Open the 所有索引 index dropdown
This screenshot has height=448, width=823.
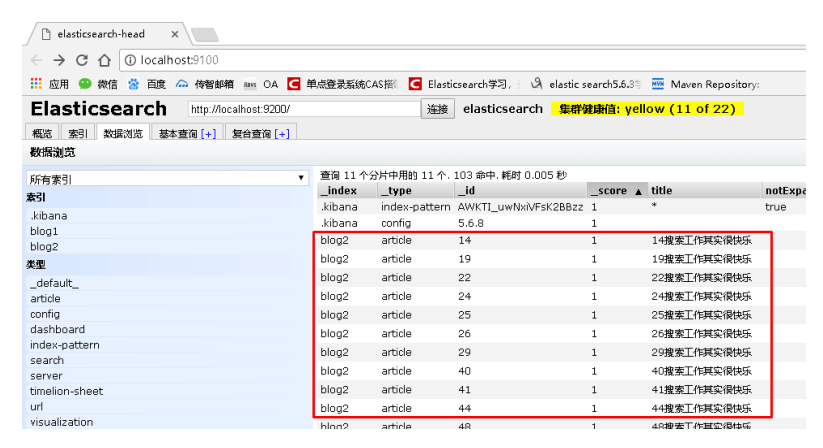(x=167, y=178)
